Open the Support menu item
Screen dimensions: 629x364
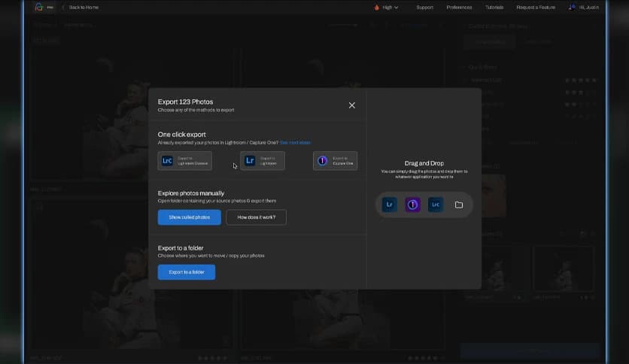424,8
